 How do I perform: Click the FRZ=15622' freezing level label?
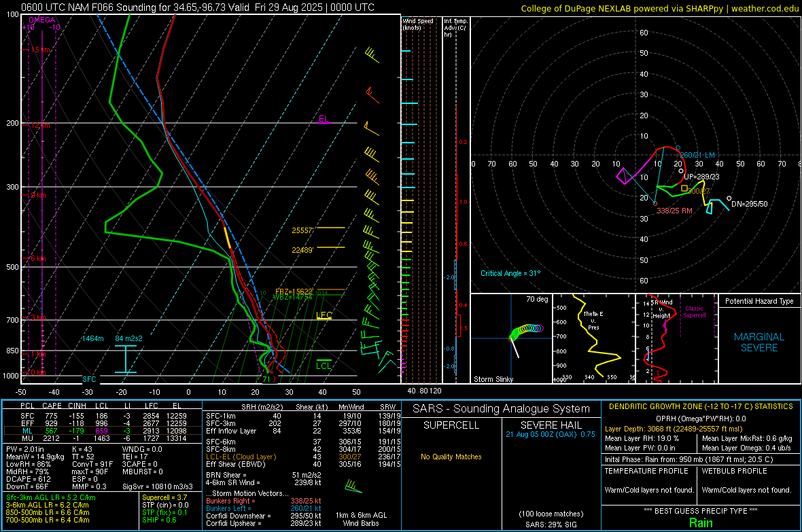point(294,291)
